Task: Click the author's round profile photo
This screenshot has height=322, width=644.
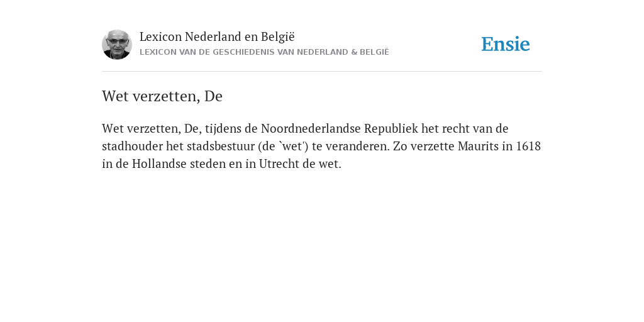Action: pyautogui.click(x=117, y=45)
